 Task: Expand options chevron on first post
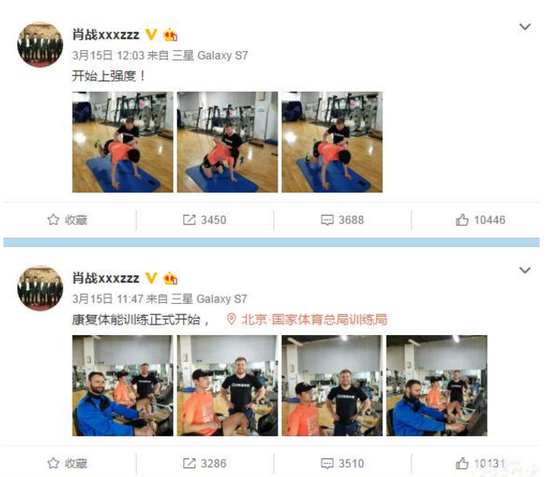(525, 27)
